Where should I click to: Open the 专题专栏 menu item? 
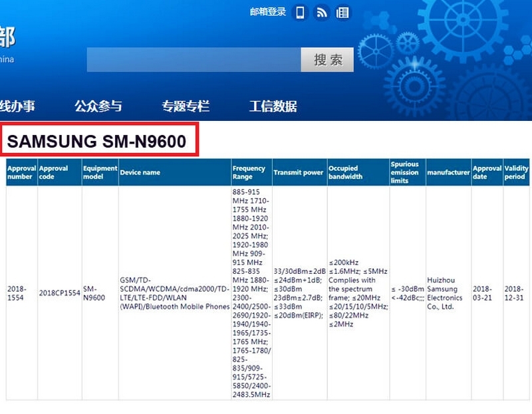pyautogui.click(x=186, y=106)
